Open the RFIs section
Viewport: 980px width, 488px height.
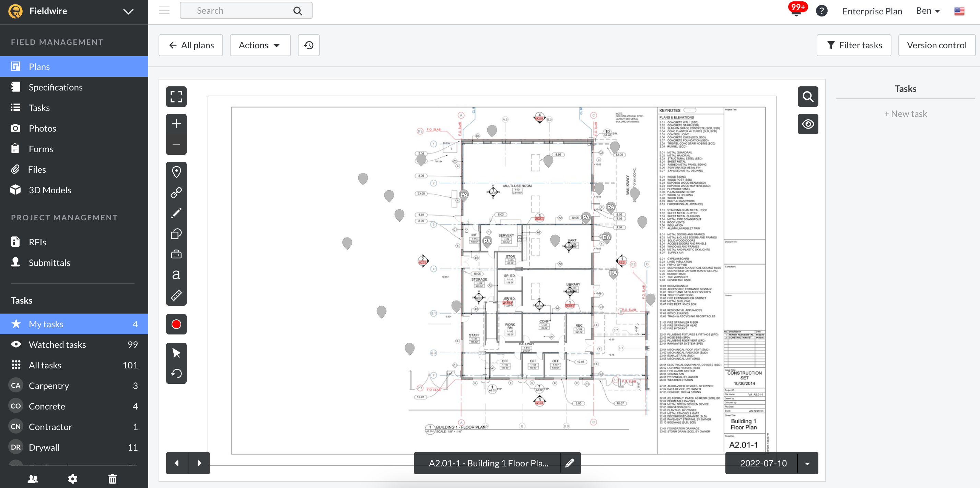[x=37, y=242]
